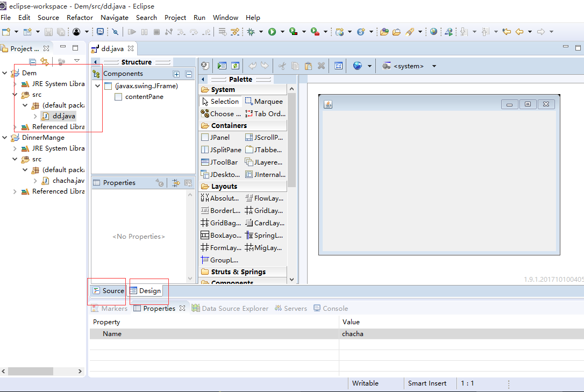Choose GridLayout from the Palette
The width and height of the screenshot is (584, 392).
click(x=264, y=210)
